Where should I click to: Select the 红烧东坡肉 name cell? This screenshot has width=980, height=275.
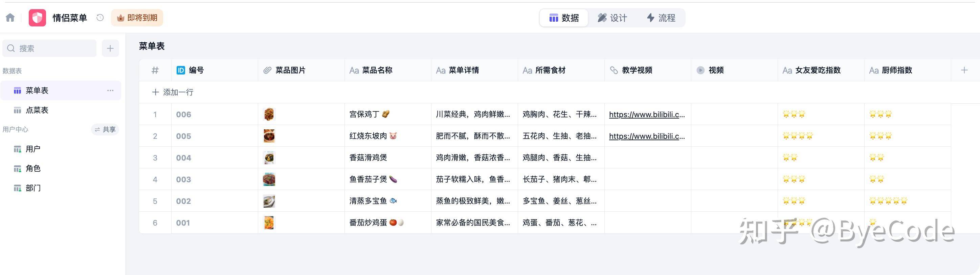388,136
